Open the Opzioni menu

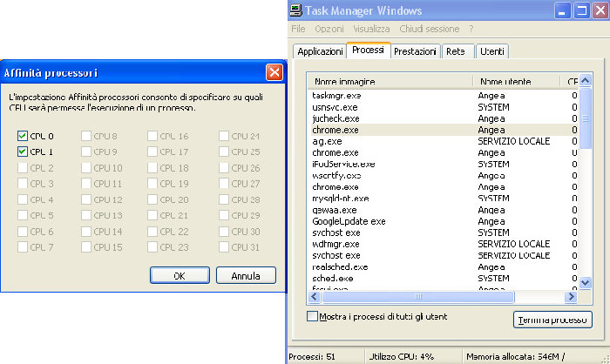[x=329, y=29]
